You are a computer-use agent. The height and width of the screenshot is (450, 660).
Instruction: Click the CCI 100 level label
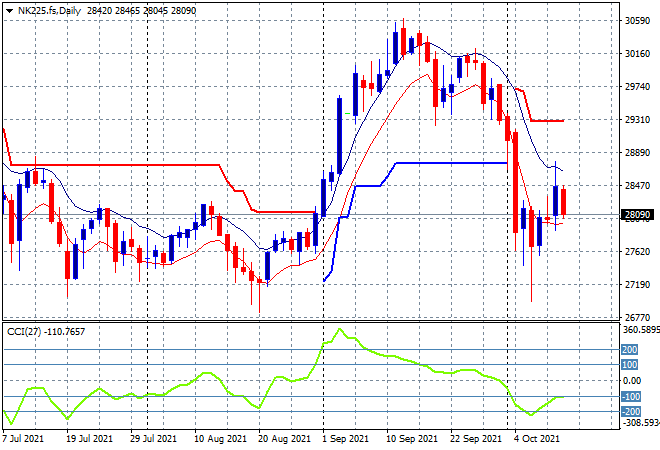(x=630, y=365)
